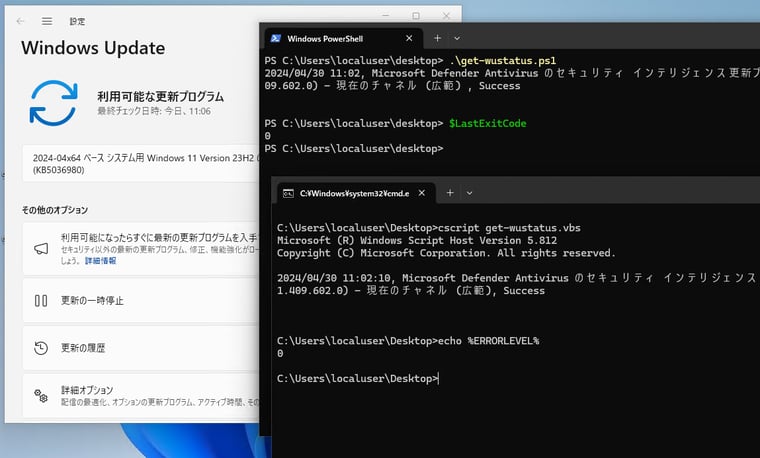Close the cmd.exe tab

pos(422,193)
